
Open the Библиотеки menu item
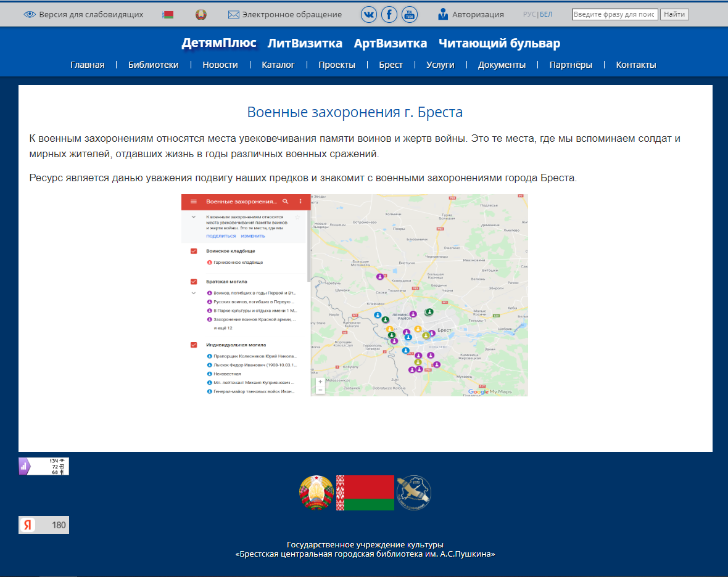(154, 65)
